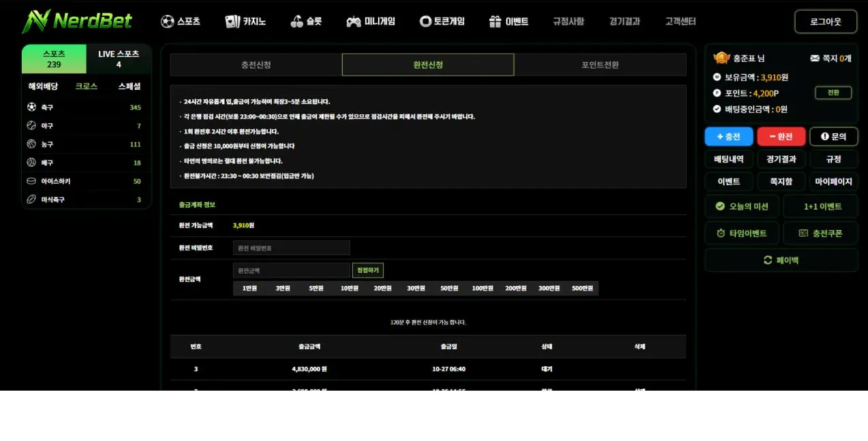The width and height of the screenshot is (868, 441).
Task: Select the 스포츠 239 tab in the sidebar
Action: click(54, 59)
